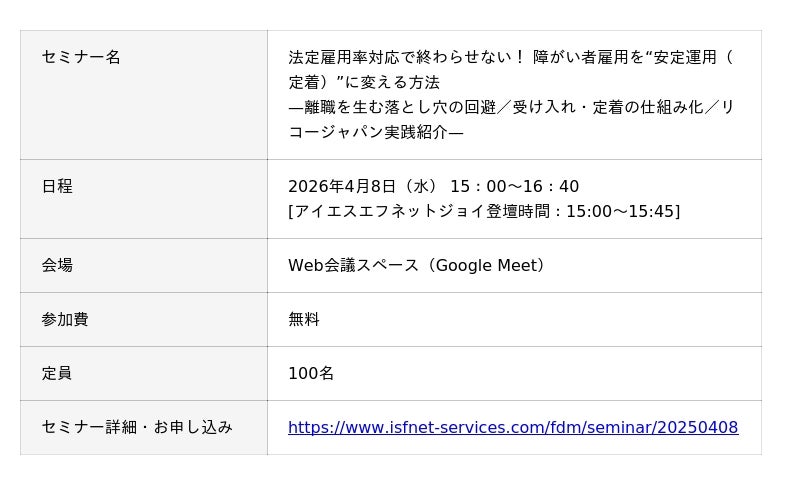Click the セミナー名 header cell

(81, 58)
